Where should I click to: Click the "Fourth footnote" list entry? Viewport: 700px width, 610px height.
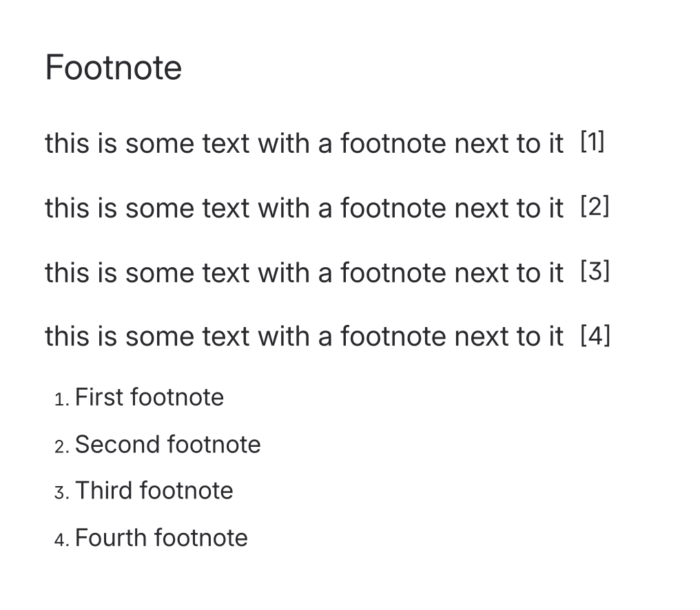pos(161,538)
